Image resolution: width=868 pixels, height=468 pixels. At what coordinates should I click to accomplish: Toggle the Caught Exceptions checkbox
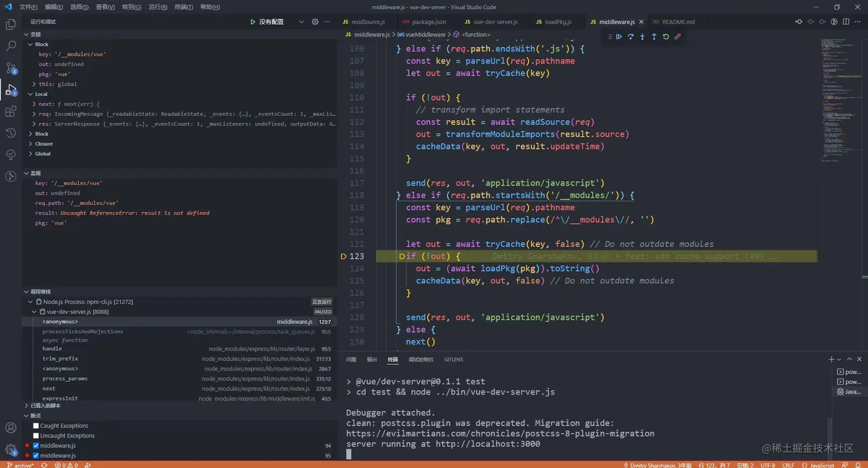36,426
